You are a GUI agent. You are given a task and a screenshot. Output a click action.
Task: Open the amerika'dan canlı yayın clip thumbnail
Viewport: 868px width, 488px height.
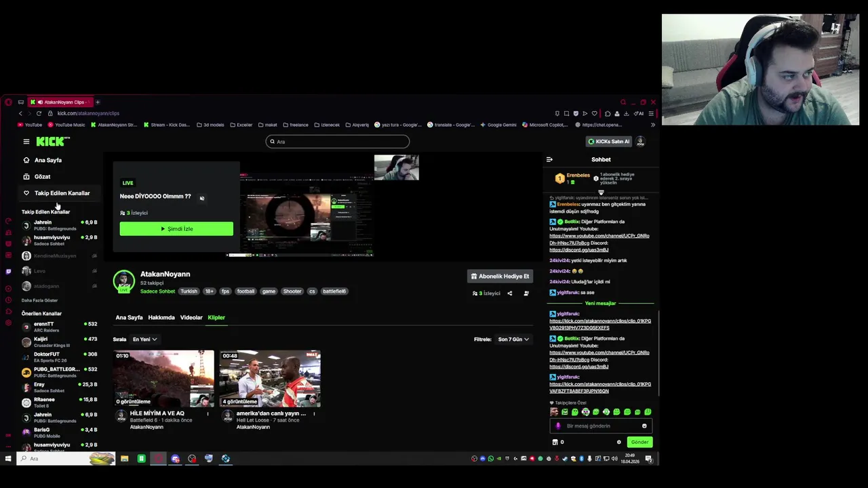[x=270, y=378]
